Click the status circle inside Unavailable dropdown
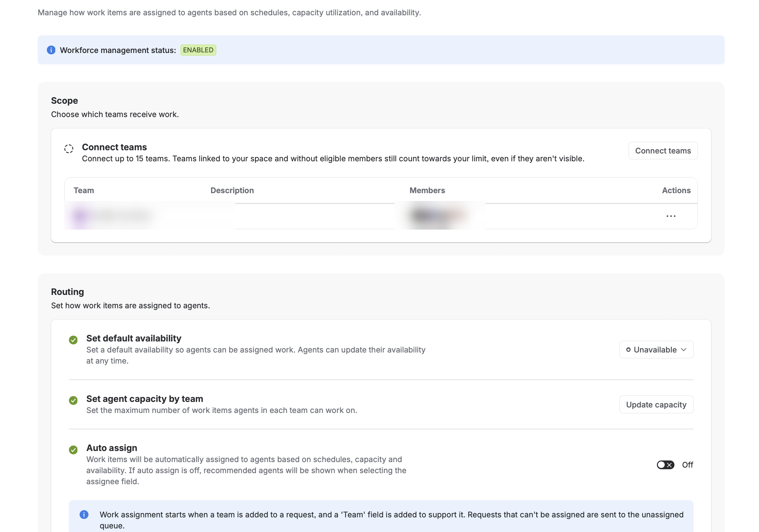Image resolution: width=759 pixels, height=532 pixels. click(628, 350)
